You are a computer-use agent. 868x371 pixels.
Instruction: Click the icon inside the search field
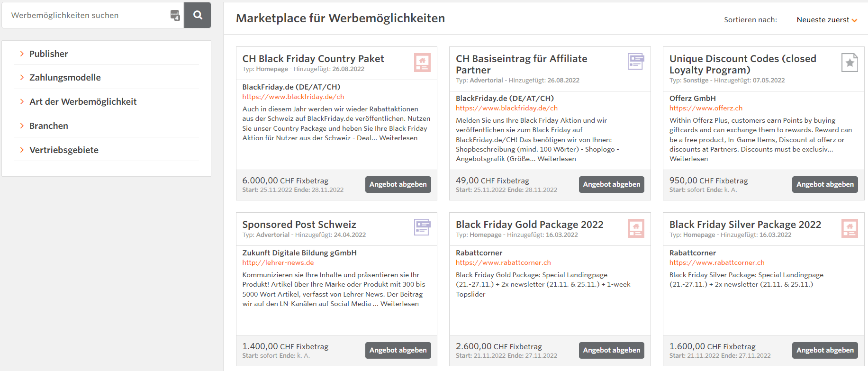[x=175, y=15]
